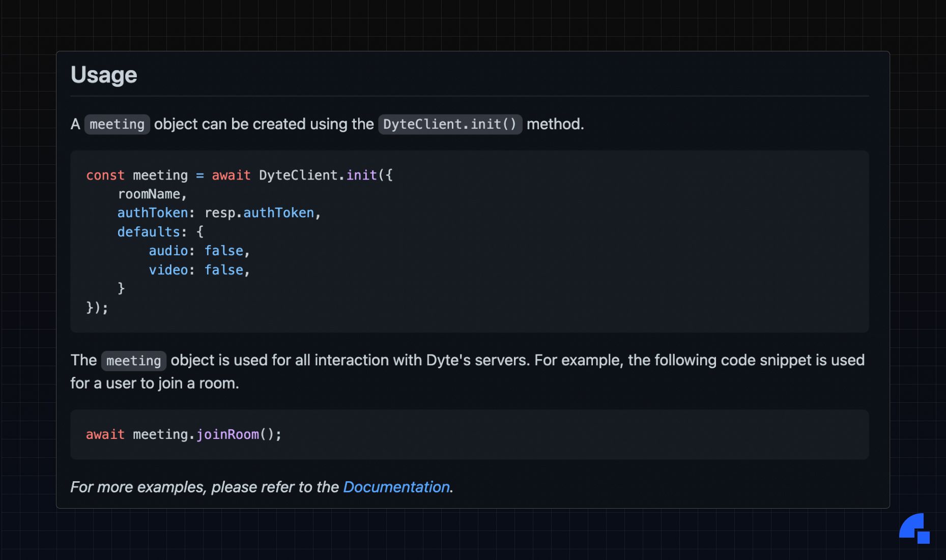The image size is (946, 560).
Task: Click inline meeting code in second paragraph
Action: [x=134, y=361]
